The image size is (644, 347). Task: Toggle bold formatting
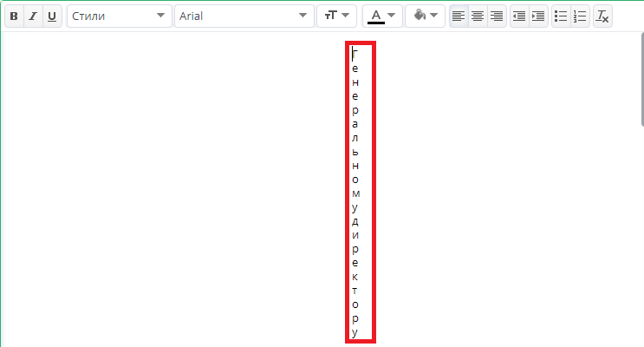(x=14, y=16)
